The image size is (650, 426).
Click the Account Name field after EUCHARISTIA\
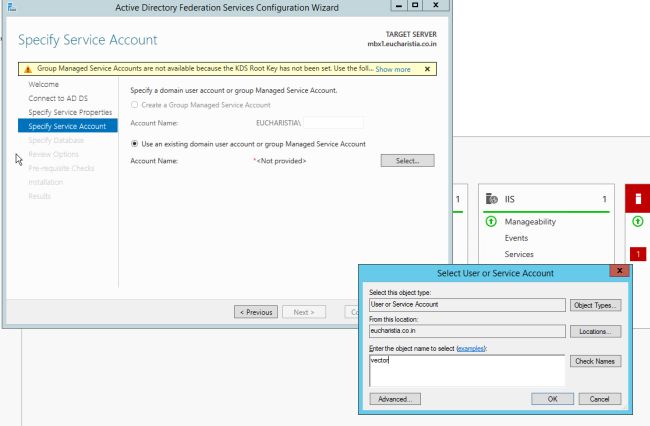333,123
